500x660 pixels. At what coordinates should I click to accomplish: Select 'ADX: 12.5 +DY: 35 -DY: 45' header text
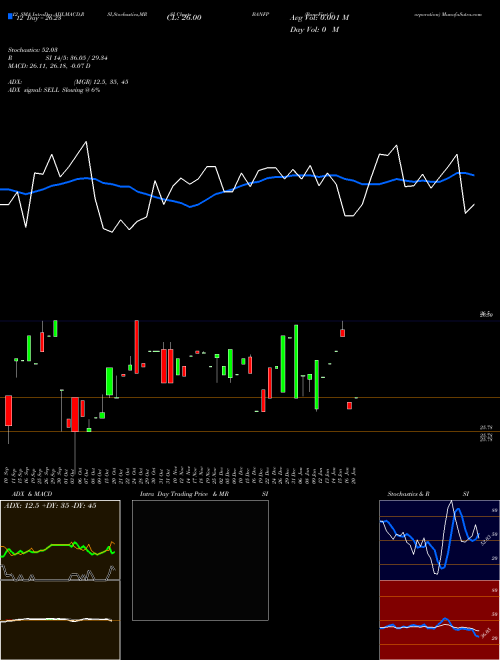click(50, 506)
